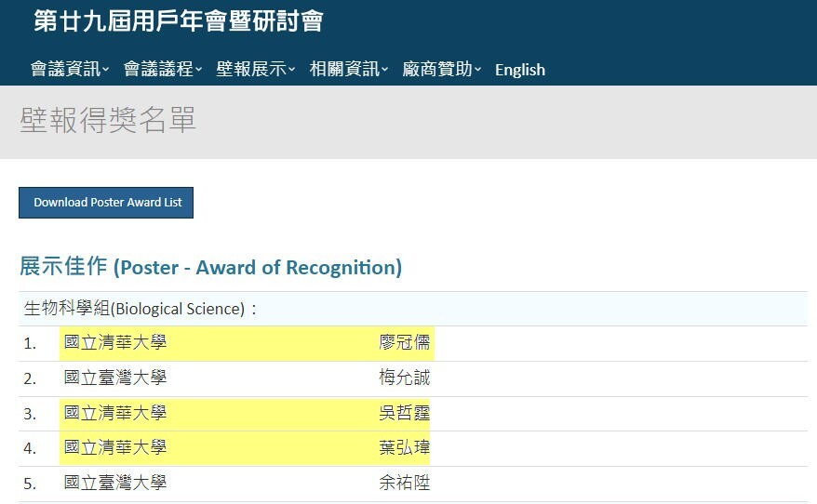Switch the site language to English

tap(519, 70)
